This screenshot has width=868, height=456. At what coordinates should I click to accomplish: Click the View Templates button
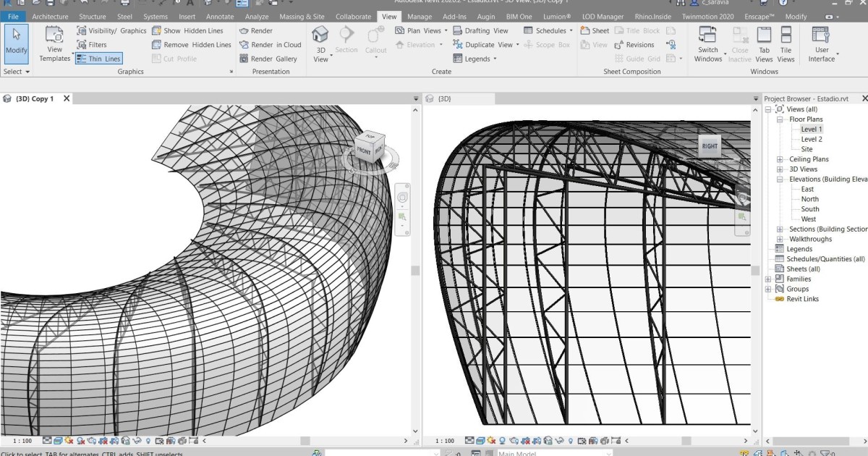click(54, 43)
